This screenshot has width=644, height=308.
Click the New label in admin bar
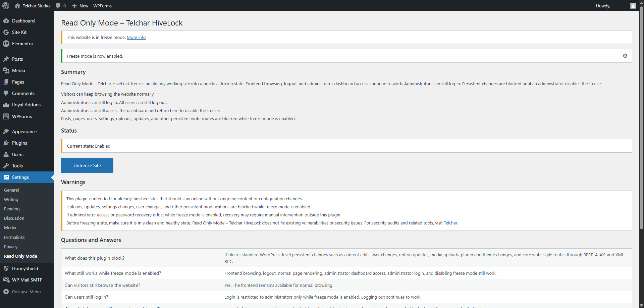pyautogui.click(x=84, y=6)
